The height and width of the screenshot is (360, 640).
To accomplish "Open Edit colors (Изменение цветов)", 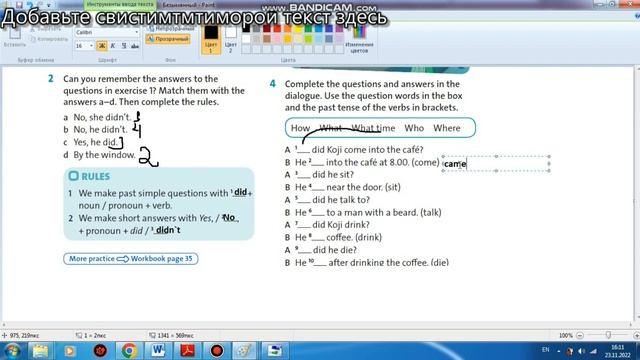I will coord(359,40).
